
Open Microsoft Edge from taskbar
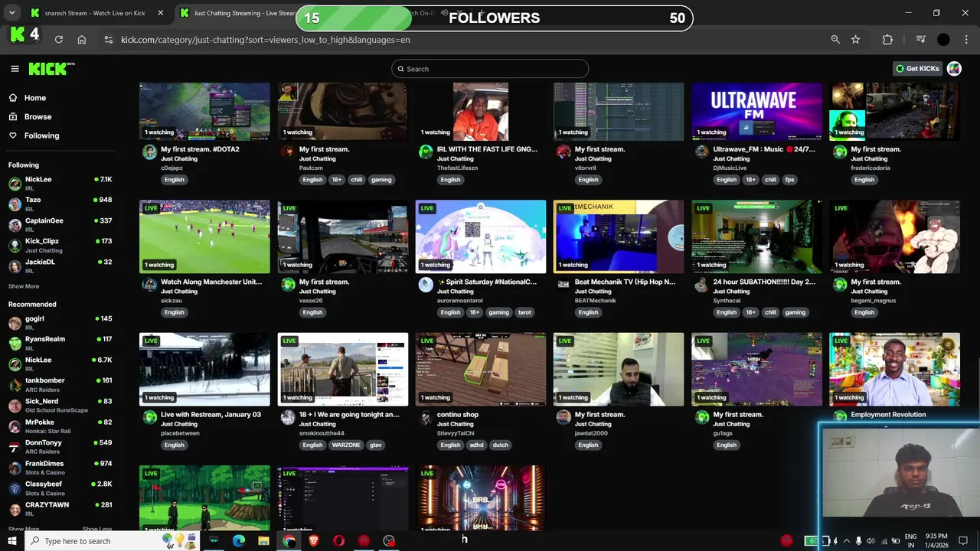pyautogui.click(x=239, y=541)
